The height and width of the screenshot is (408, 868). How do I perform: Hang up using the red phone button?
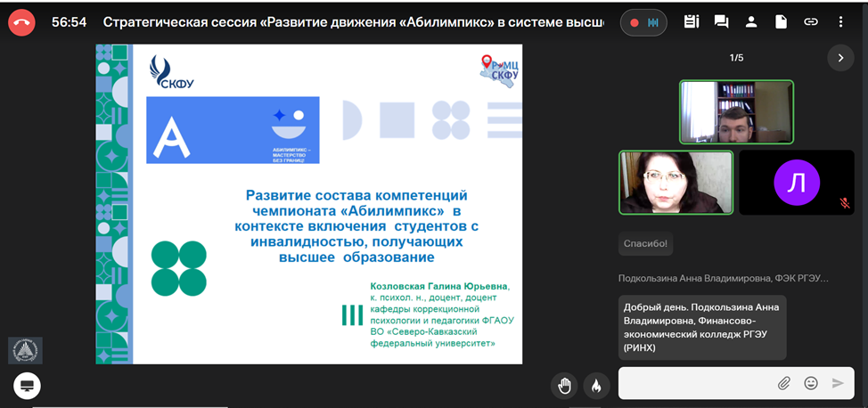coord(21,22)
